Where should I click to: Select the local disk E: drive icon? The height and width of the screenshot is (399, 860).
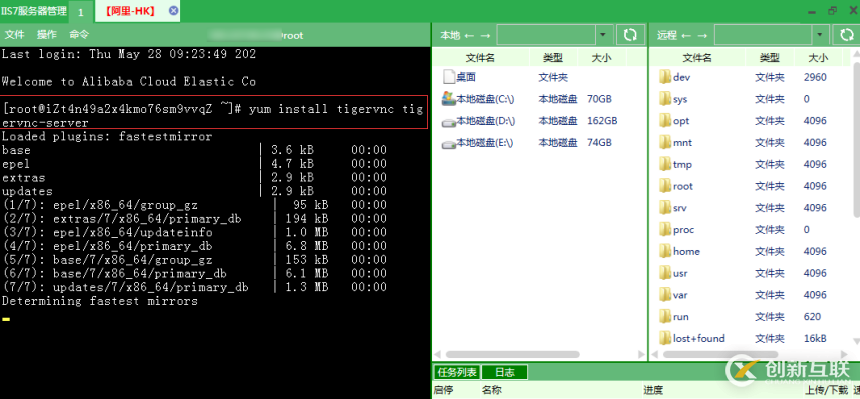[449, 143]
